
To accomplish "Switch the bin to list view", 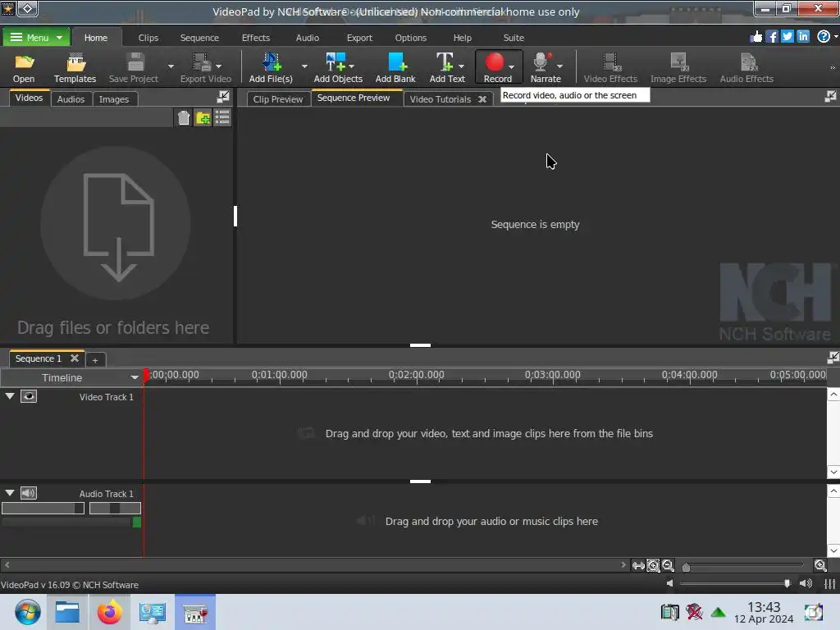I will click(221, 117).
